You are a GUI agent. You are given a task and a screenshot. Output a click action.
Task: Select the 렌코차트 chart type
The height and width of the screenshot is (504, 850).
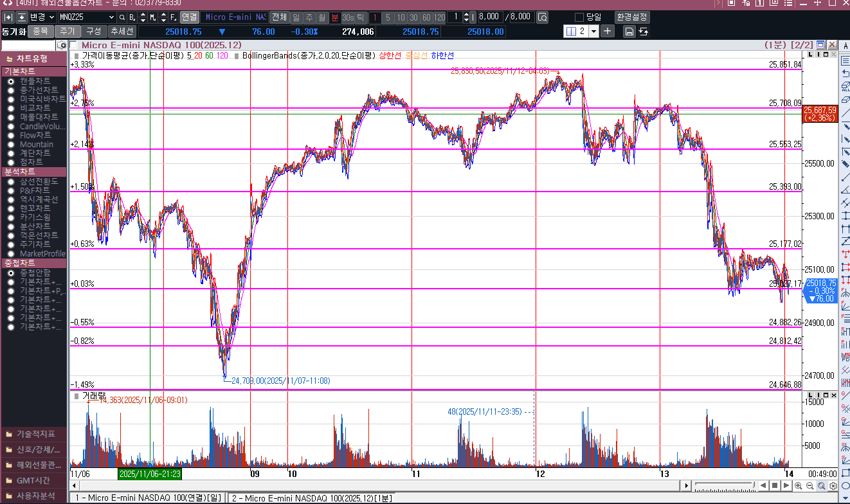pos(11,208)
